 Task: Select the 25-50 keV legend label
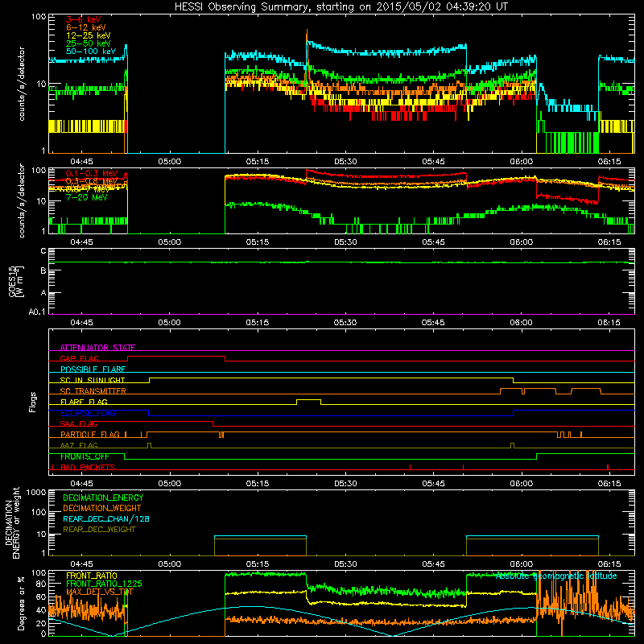coord(88,43)
